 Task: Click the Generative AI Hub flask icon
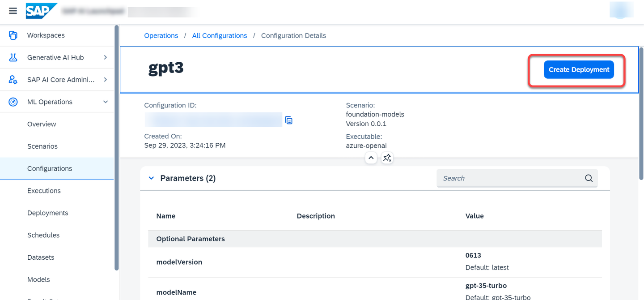(x=13, y=57)
